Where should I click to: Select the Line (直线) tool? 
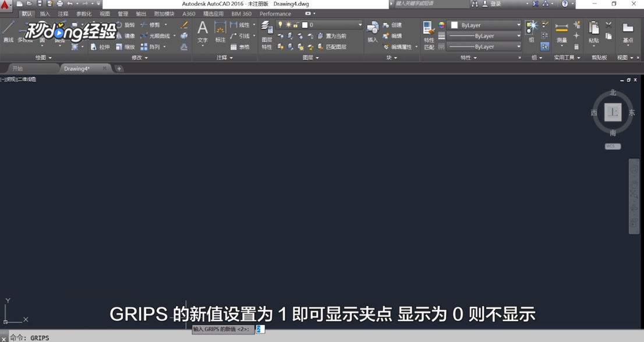(x=8, y=32)
